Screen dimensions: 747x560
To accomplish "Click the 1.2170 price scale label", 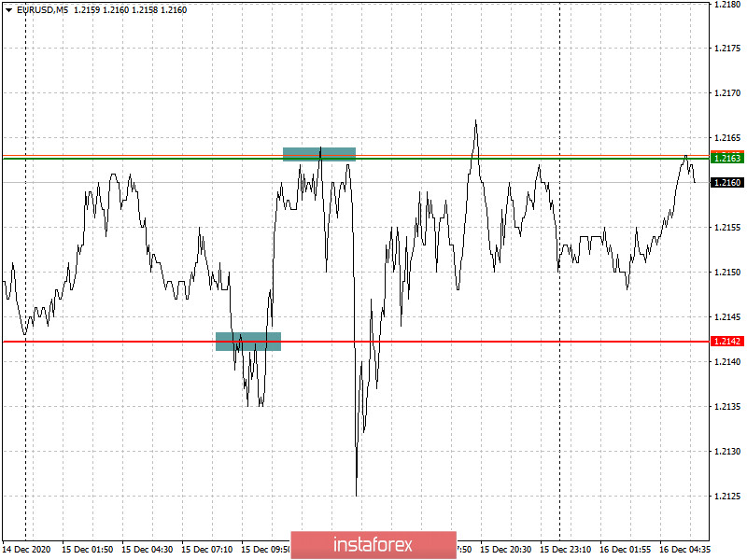I will 727,92.
